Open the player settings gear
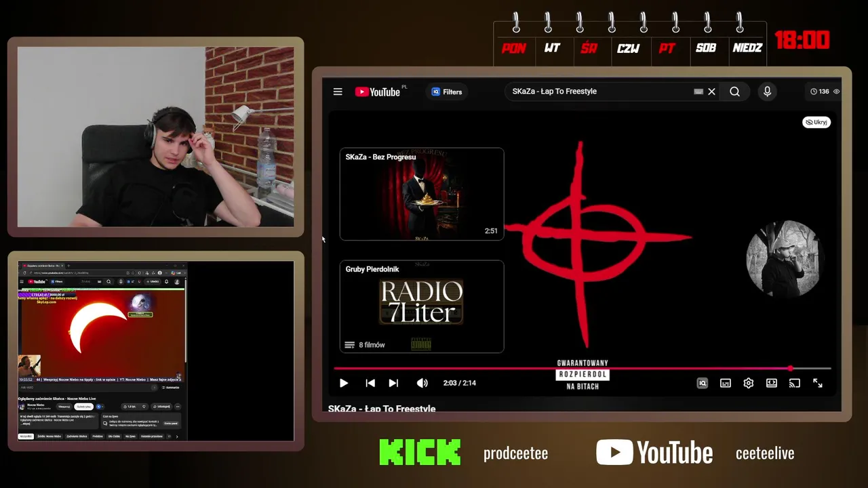The image size is (868, 488). [749, 383]
